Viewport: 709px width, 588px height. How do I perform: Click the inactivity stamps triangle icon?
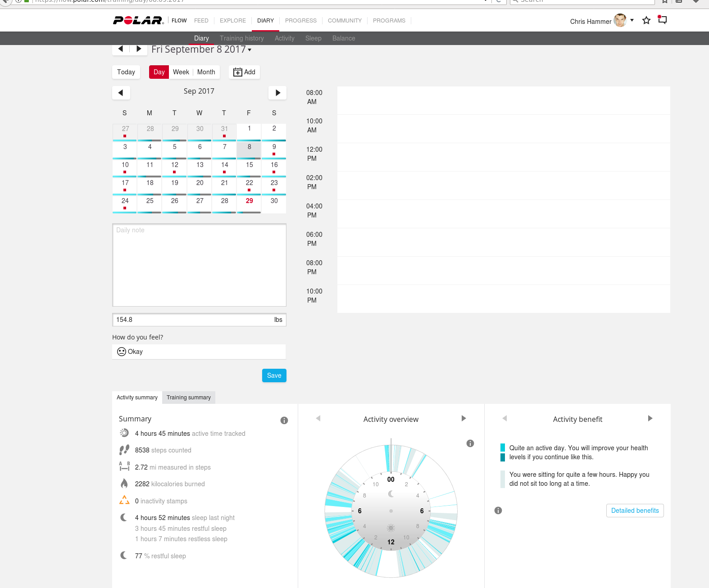click(124, 500)
